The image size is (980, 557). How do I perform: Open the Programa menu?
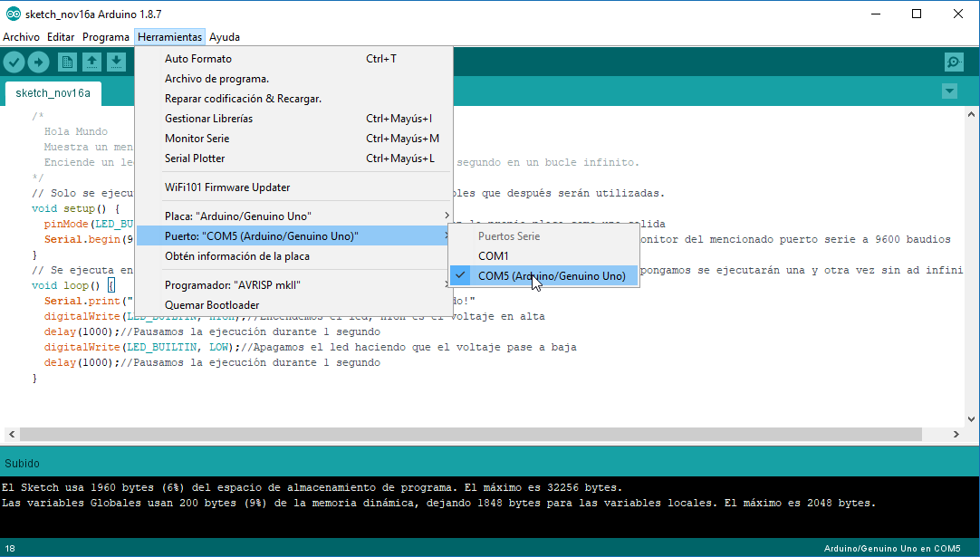tap(106, 37)
